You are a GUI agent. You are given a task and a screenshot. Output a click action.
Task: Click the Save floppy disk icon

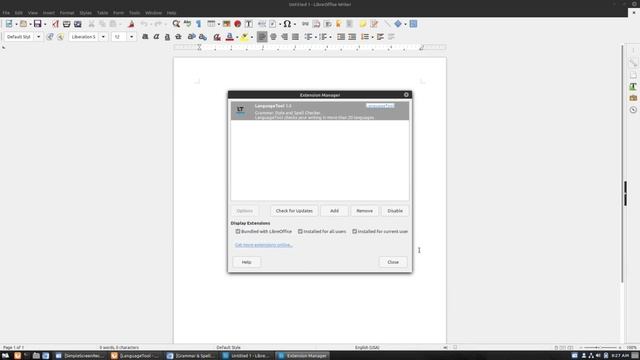point(38,24)
